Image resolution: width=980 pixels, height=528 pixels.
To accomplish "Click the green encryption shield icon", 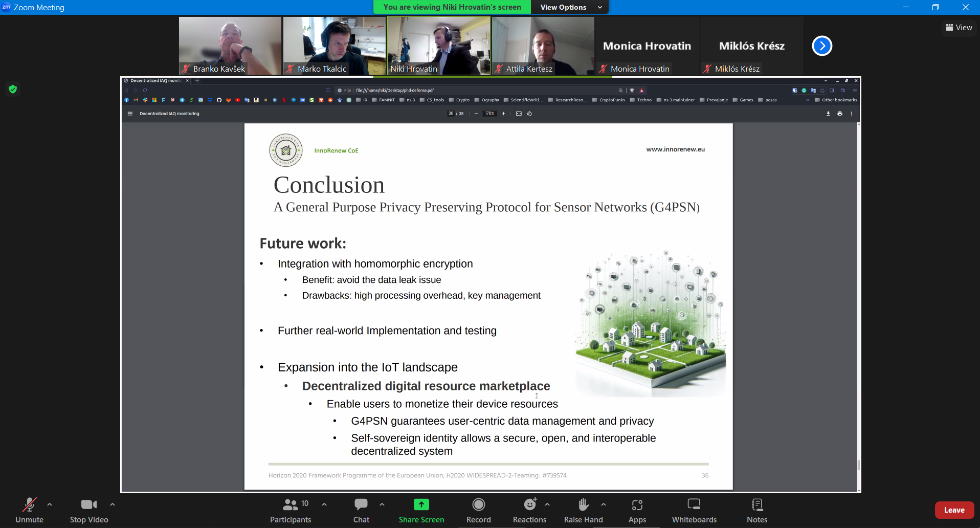I will [x=13, y=89].
